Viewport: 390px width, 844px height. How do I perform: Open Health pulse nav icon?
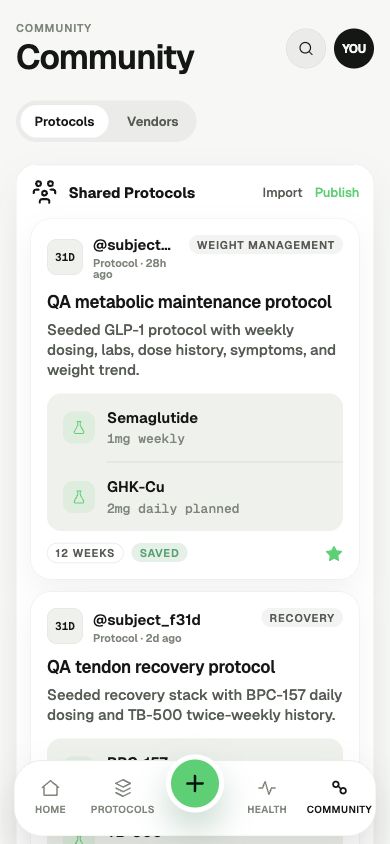coord(267,789)
